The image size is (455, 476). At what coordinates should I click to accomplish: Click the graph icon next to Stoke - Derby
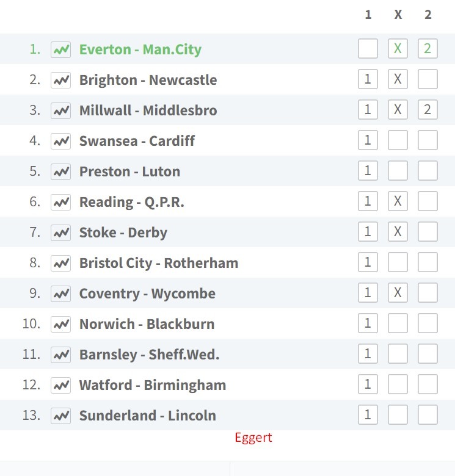click(x=60, y=233)
